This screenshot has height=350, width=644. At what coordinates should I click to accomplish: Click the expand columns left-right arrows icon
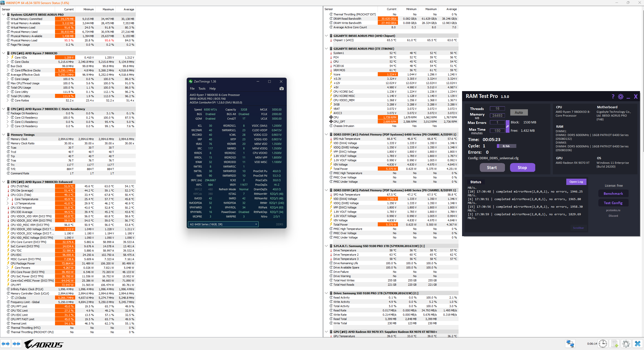coord(6,344)
